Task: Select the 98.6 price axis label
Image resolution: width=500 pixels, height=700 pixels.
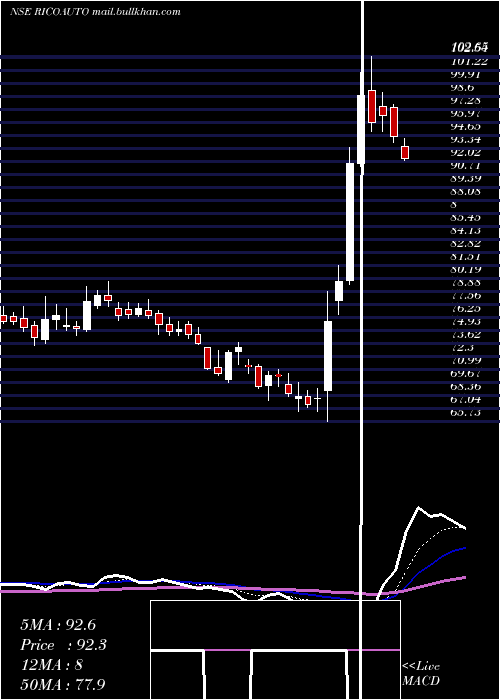Action: pyautogui.click(x=464, y=88)
